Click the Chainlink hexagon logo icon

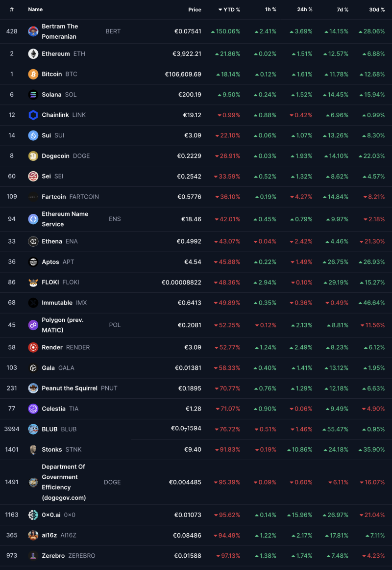tap(33, 115)
